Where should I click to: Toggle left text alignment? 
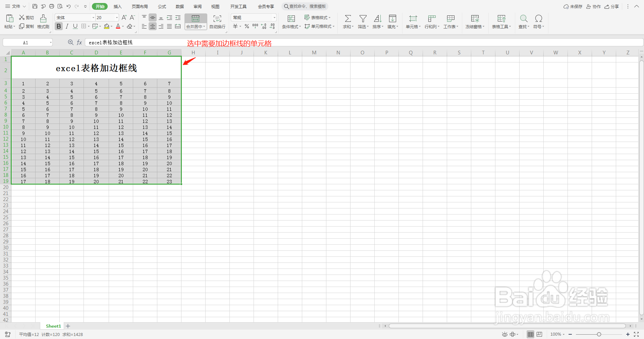click(144, 26)
